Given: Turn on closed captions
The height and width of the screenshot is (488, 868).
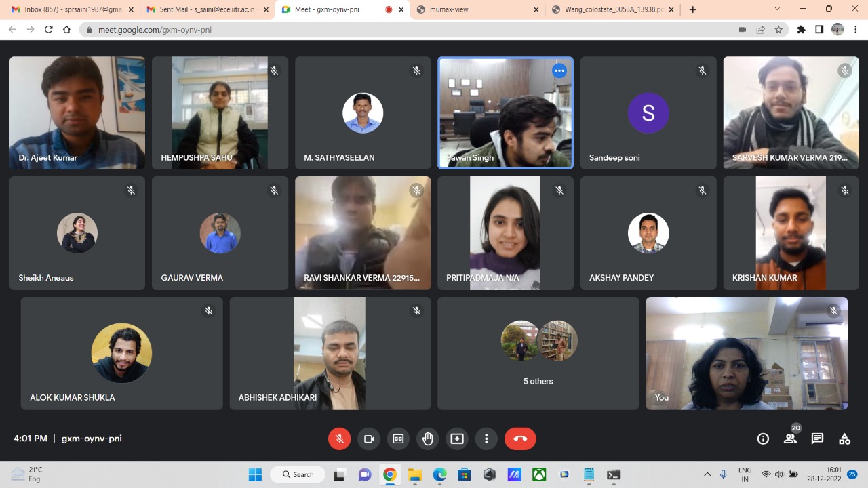Looking at the screenshot, I should [x=398, y=439].
